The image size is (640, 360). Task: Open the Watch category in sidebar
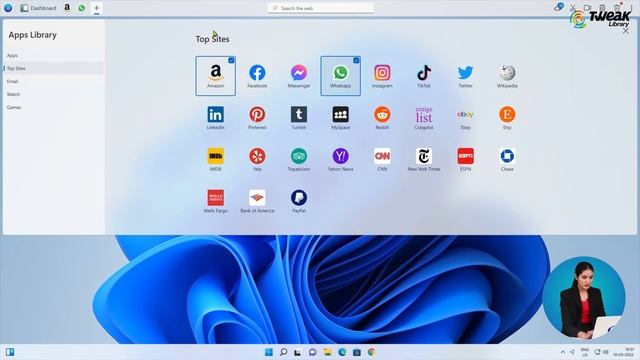click(53, 94)
